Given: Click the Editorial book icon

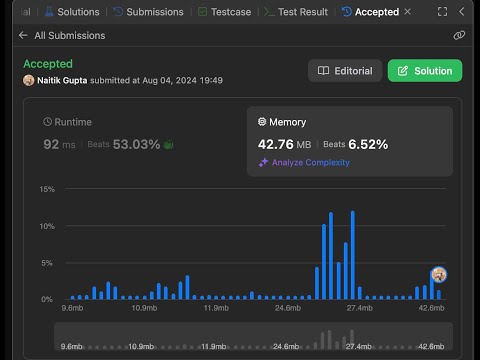Looking at the screenshot, I should pyautogui.click(x=323, y=71).
